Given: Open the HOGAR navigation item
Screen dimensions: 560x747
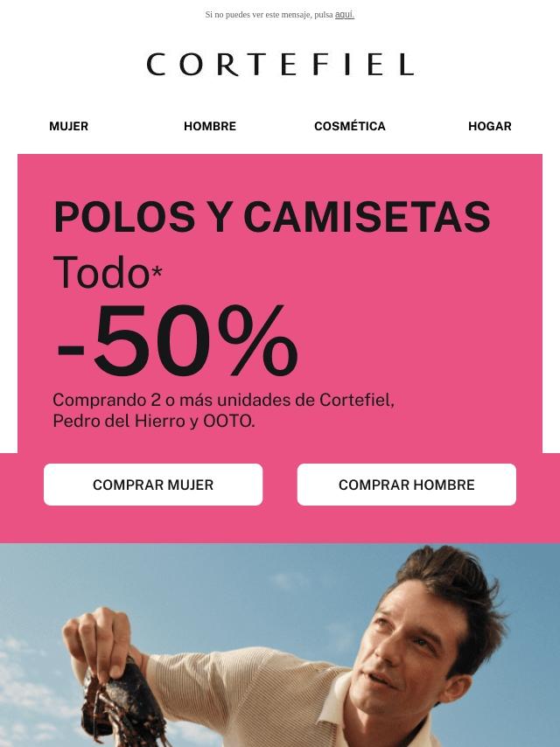Looking at the screenshot, I should point(489,126).
